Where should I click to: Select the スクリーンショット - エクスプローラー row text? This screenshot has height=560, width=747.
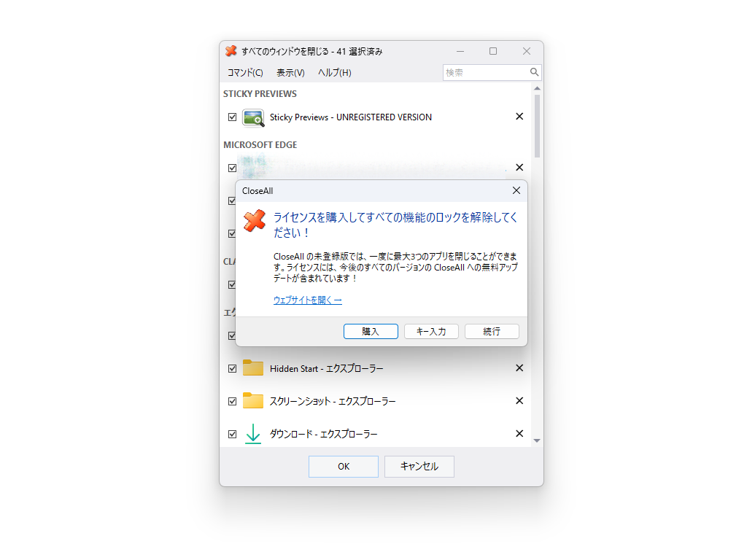click(x=333, y=402)
